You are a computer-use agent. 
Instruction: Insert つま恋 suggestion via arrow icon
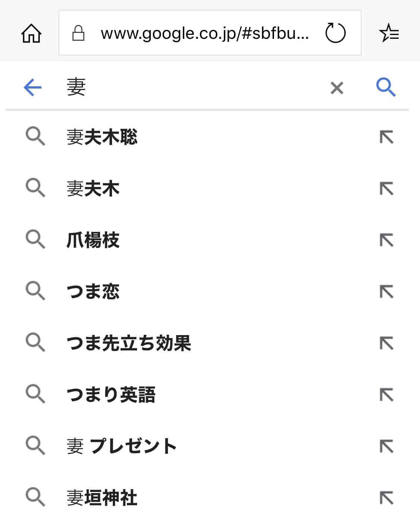point(386,292)
